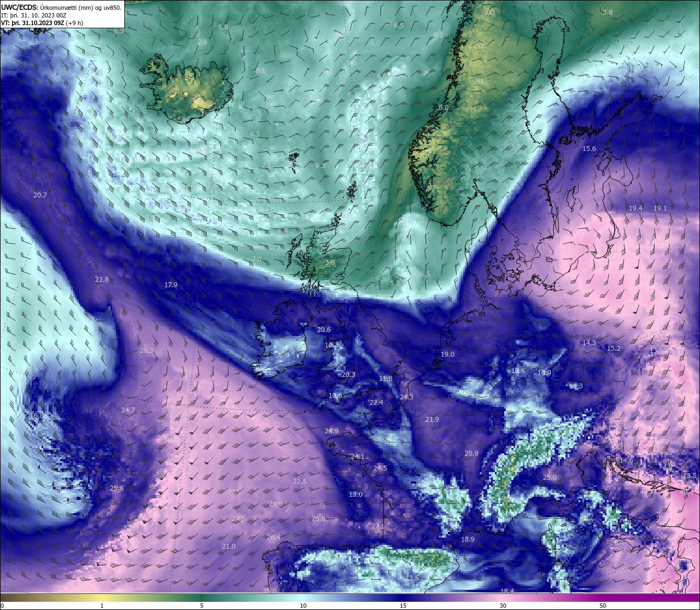The width and height of the screenshot is (700, 610).
Task: Click the 18.4 value label
Action: (507, 590)
